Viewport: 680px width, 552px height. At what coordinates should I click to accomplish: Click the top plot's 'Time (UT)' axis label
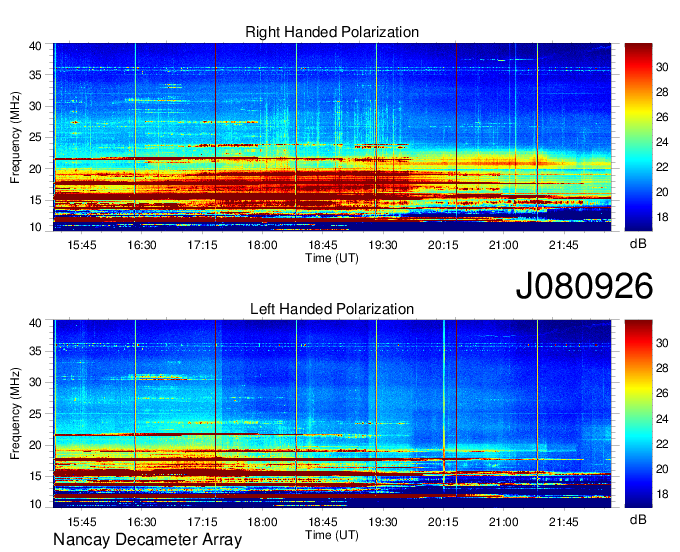coord(332,258)
